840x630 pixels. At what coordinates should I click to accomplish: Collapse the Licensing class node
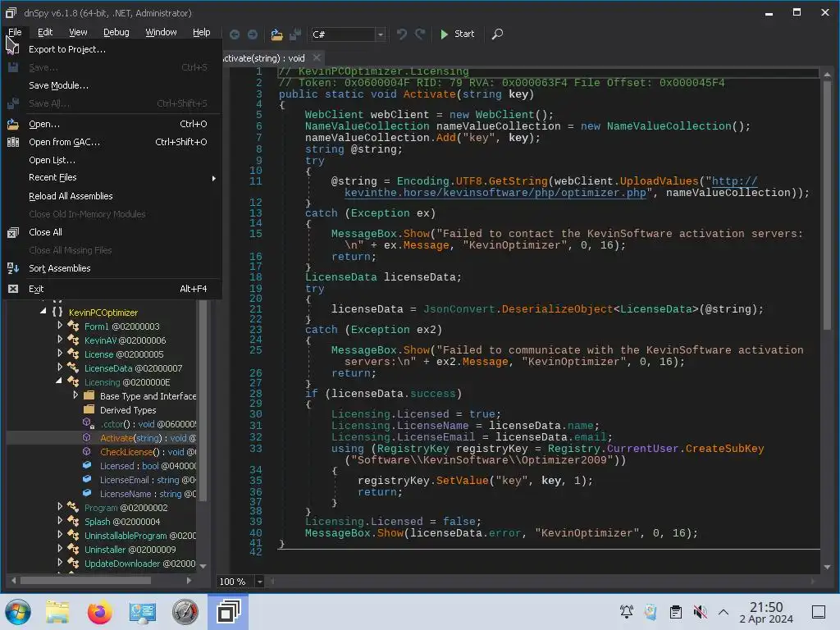click(59, 381)
